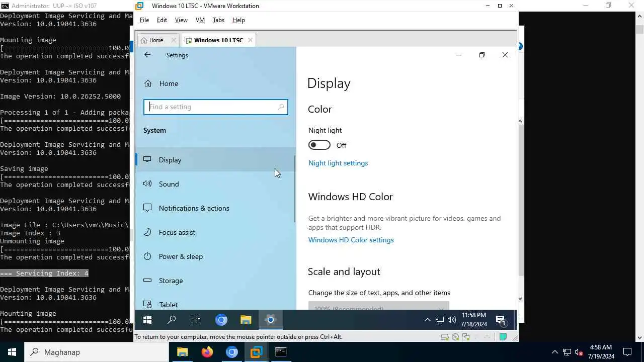The height and width of the screenshot is (362, 644).
Task: Click the host clock showing 4:58 AM
Action: [x=601, y=352]
